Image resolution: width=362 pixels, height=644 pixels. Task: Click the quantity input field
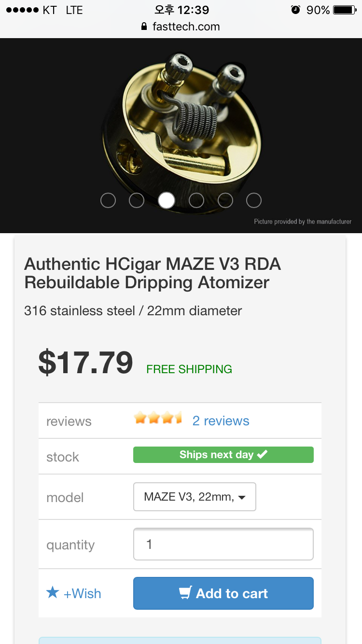223,545
